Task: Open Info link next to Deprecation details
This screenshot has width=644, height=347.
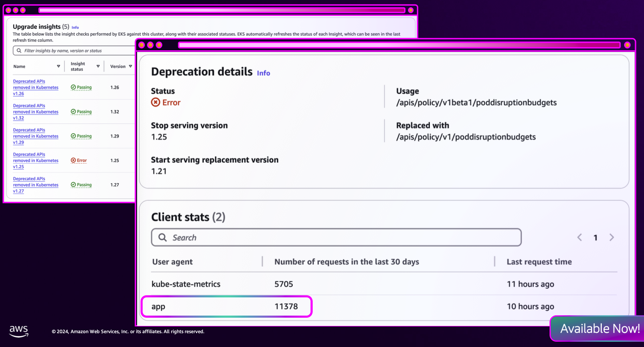Action: point(264,73)
